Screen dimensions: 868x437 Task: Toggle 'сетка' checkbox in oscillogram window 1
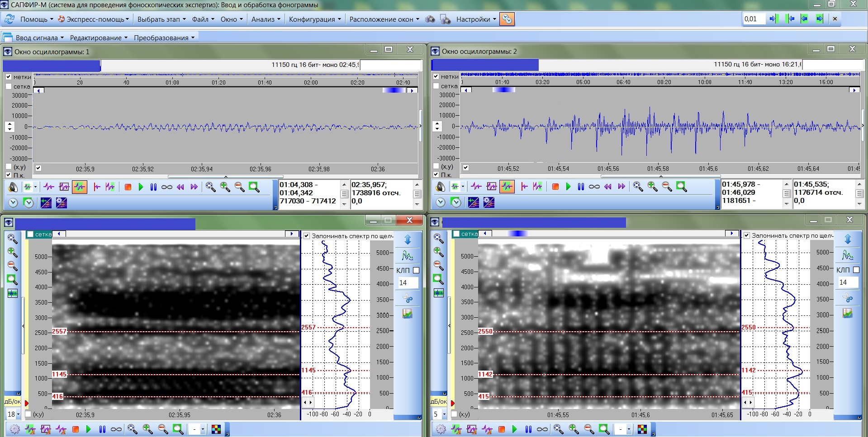click(x=9, y=86)
